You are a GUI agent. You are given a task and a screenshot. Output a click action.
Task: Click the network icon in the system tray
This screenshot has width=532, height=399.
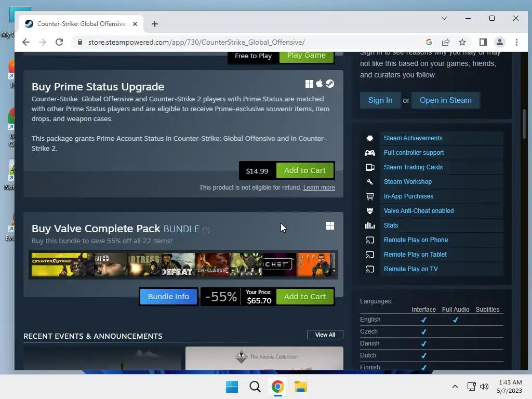click(x=471, y=387)
